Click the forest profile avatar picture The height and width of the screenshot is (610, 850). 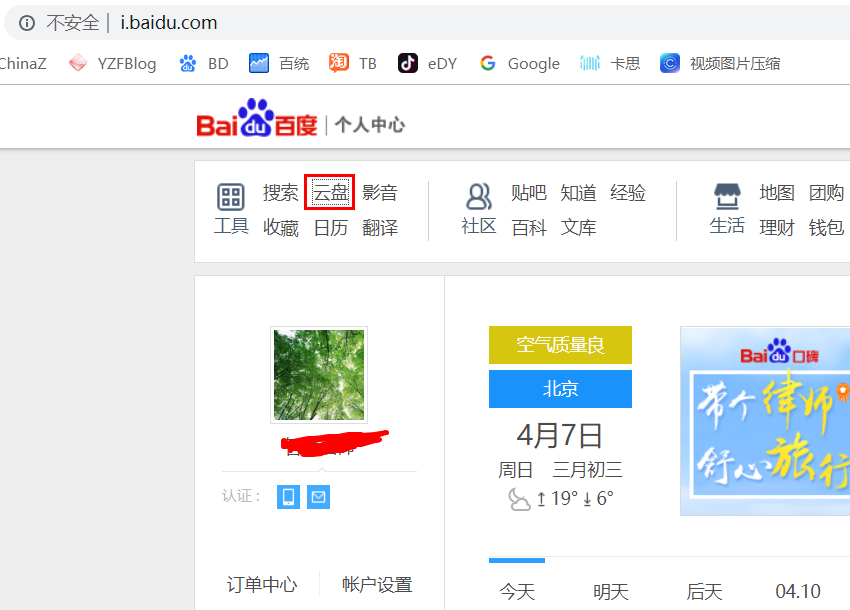319,375
